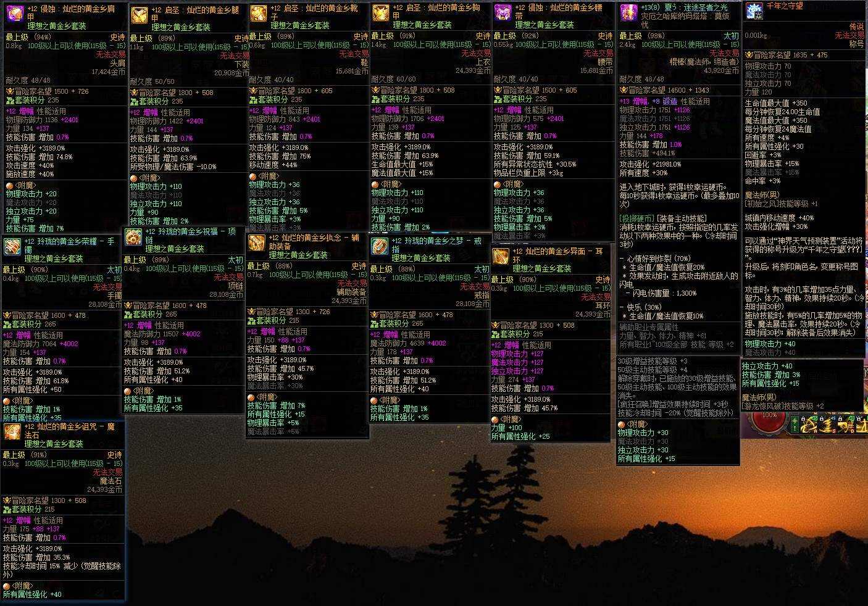Select the 黄金乡祝福 necklace icon
868x606 pixels.
coord(133,236)
